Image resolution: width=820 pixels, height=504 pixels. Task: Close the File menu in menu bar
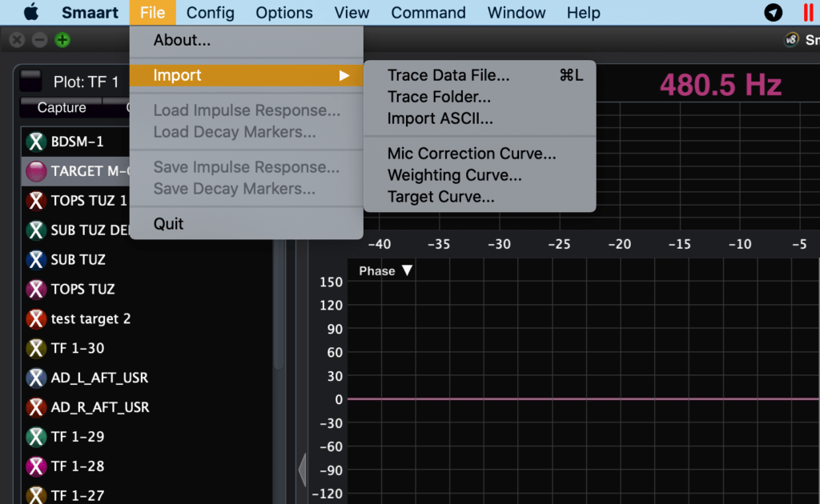(153, 13)
